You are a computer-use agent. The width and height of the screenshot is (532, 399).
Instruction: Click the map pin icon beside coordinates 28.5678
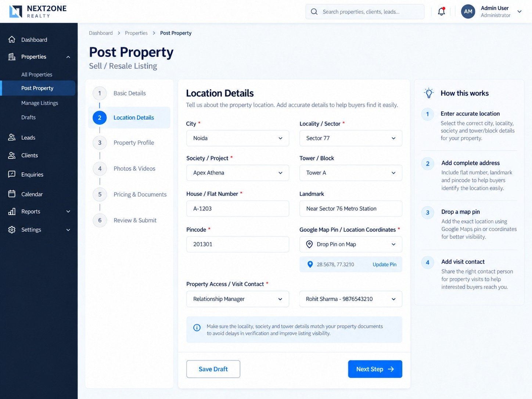click(x=310, y=265)
